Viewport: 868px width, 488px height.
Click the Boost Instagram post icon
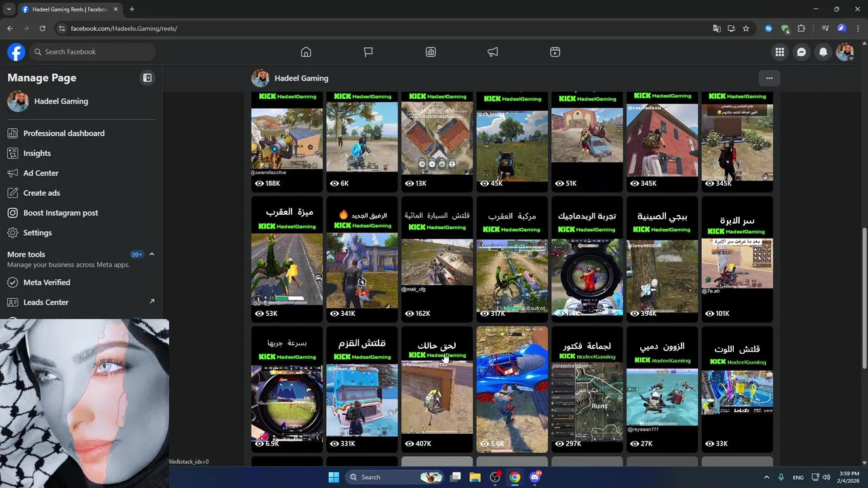pos(13,213)
